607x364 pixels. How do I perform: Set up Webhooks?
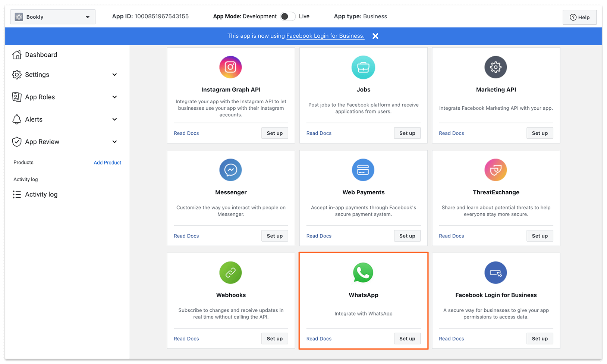[274, 339]
